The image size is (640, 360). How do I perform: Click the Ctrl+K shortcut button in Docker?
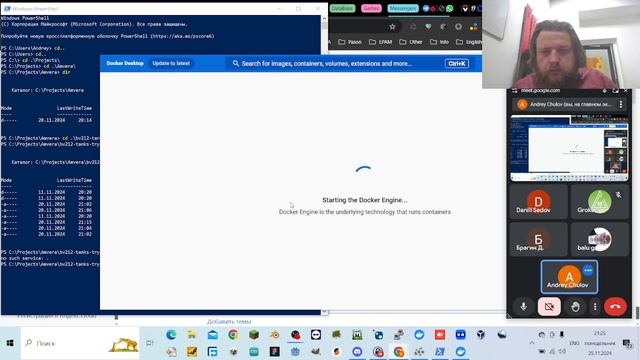pyautogui.click(x=456, y=64)
